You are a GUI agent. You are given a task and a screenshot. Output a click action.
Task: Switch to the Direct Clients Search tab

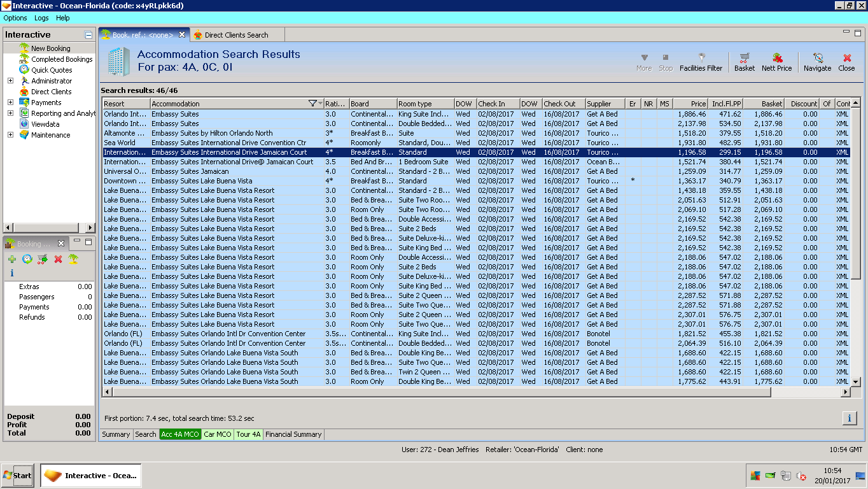point(236,35)
